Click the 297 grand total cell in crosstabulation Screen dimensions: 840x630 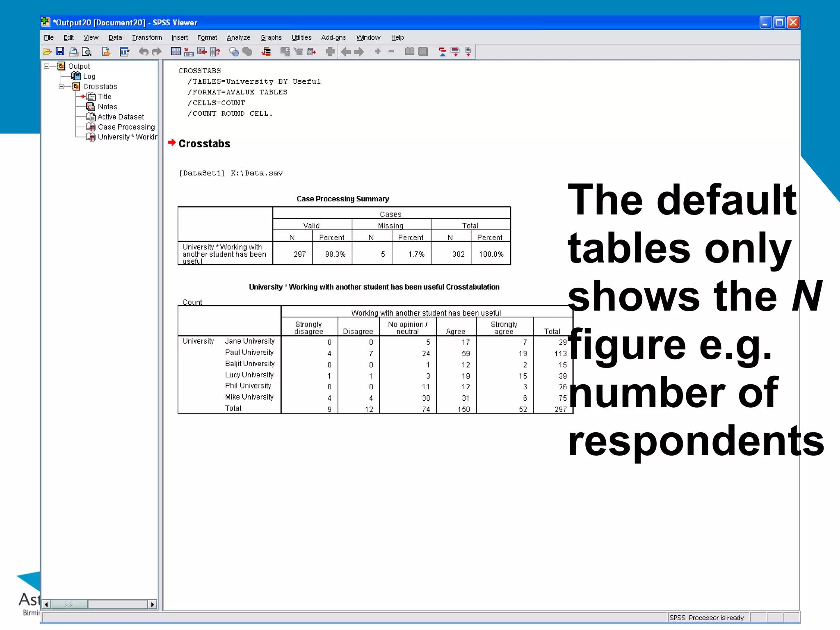(560, 409)
